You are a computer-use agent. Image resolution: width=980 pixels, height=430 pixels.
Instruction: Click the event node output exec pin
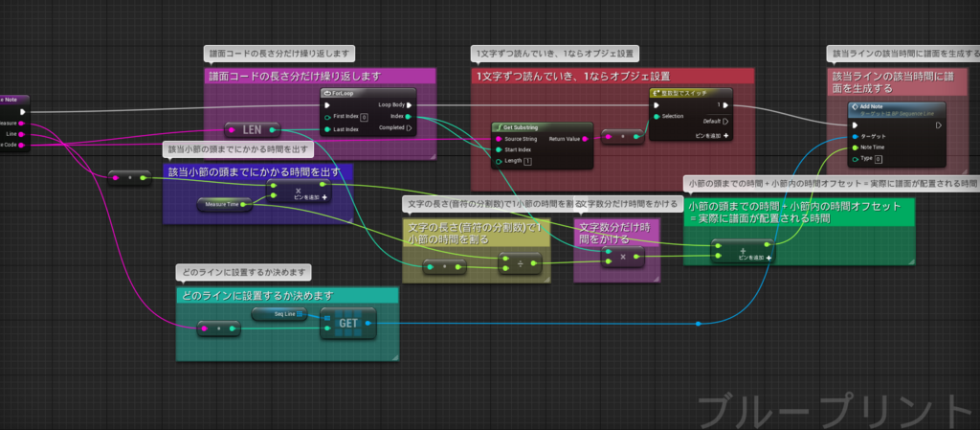[23, 112]
